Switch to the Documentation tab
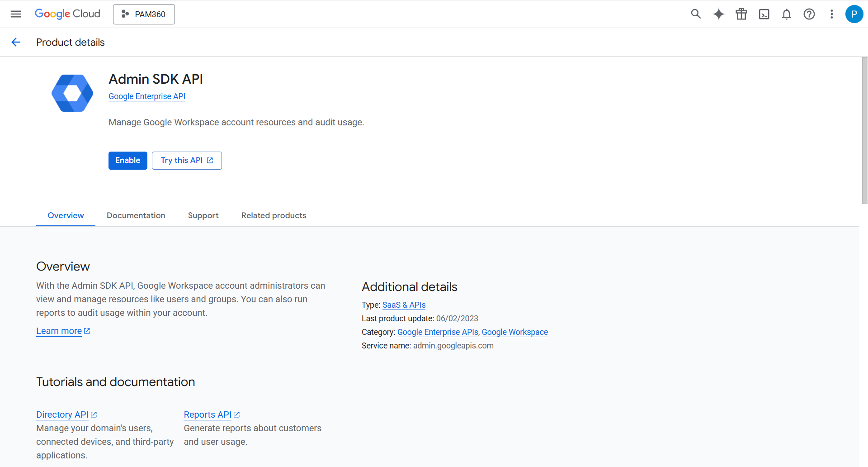 click(x=136, y=215)
